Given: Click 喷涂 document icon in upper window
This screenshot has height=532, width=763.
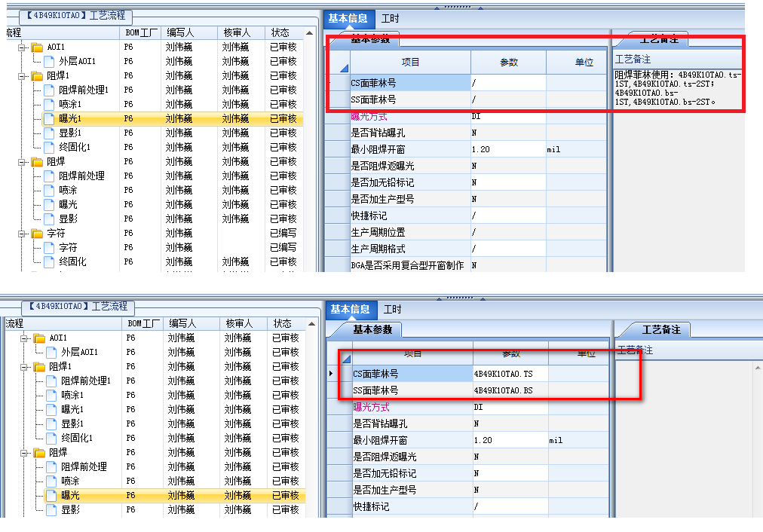Looking at the screenshot, I should click(49, 190).
